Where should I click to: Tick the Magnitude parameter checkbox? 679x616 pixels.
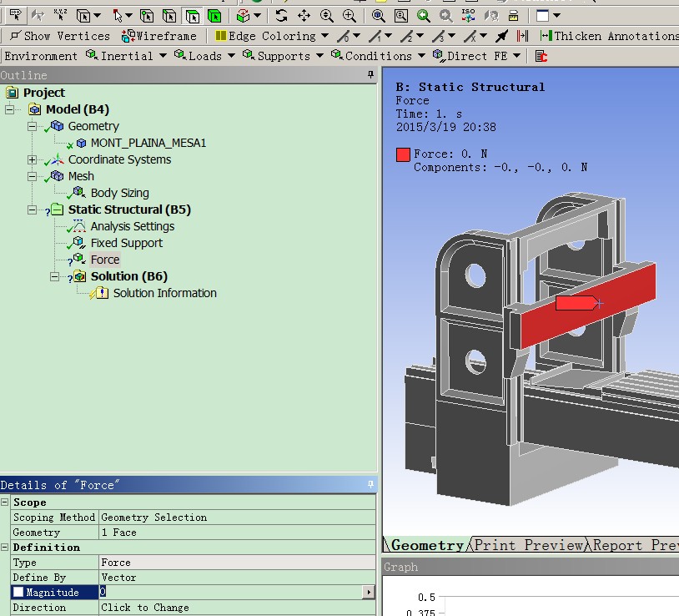pos(18,593)
